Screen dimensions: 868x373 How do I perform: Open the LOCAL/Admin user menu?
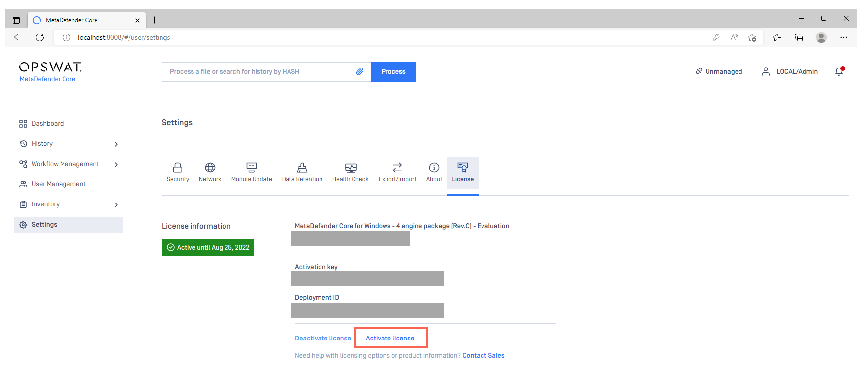[789, 71]
